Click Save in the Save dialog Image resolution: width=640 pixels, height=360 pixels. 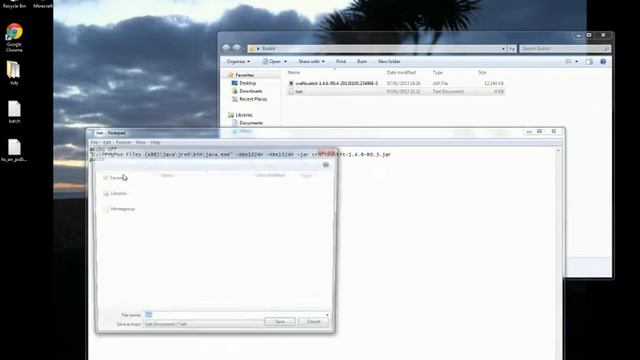(x=280, y=322)
